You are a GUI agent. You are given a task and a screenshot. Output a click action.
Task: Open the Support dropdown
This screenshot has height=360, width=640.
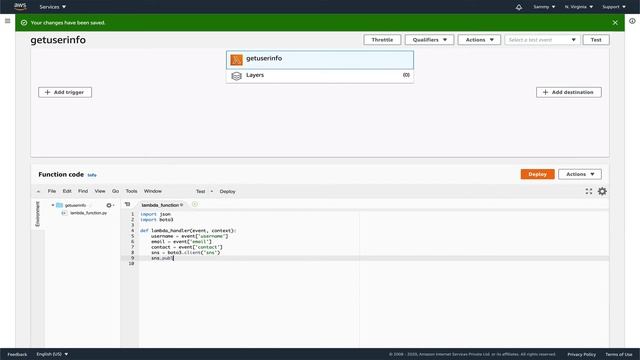tap(614, 7)
